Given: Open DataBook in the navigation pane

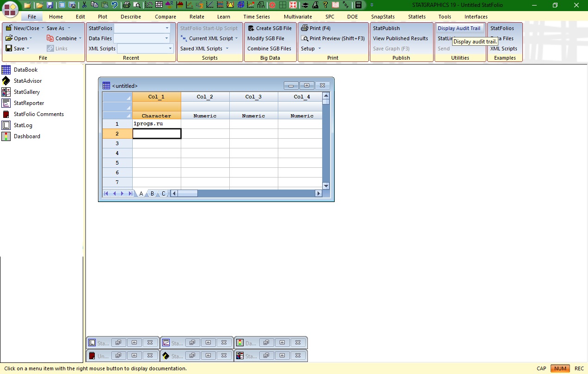Looking at the screenshot, I should (x=25, y=70).
